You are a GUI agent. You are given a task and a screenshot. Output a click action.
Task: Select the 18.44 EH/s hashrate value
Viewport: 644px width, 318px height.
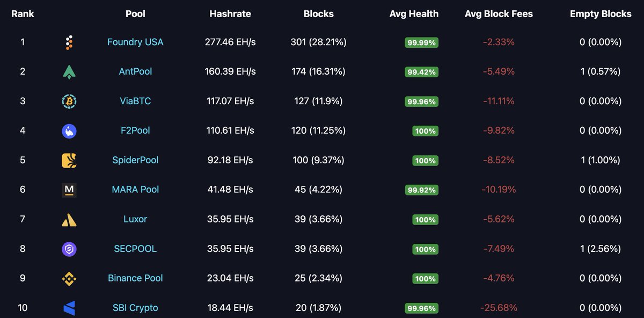click(x=230, y=308)
